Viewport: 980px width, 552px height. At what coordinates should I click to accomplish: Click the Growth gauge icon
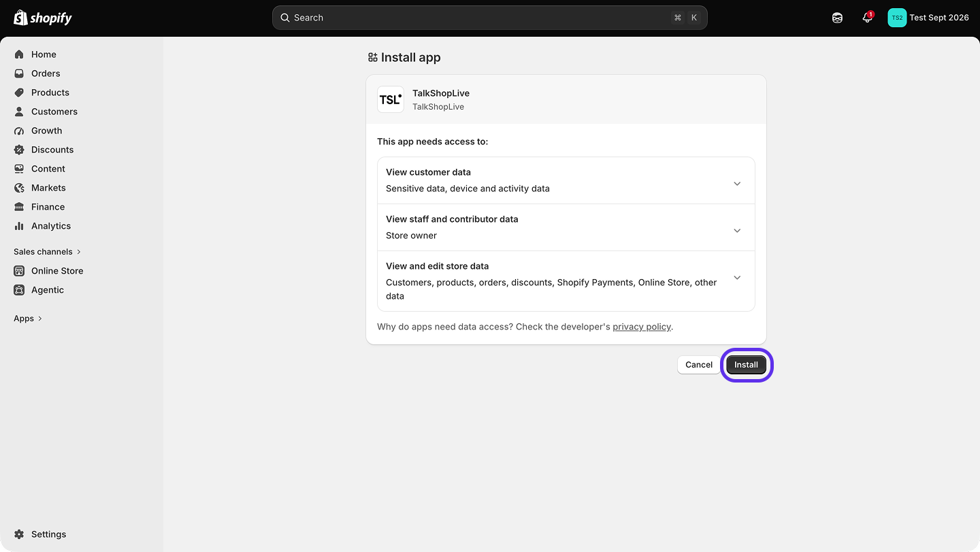19,131
